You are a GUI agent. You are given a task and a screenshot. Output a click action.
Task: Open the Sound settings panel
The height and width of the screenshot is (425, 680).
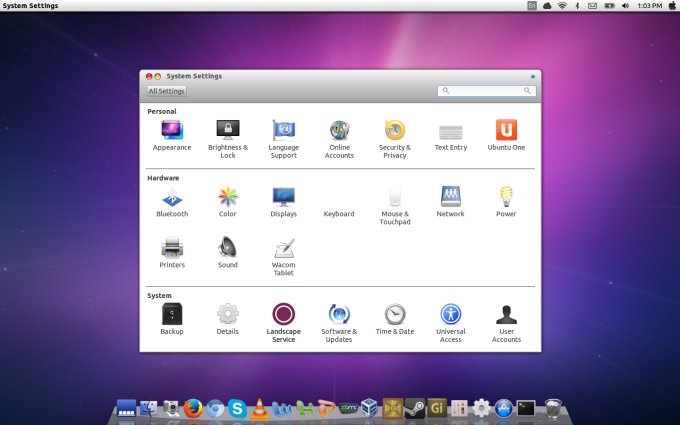[x=227, y=248]
